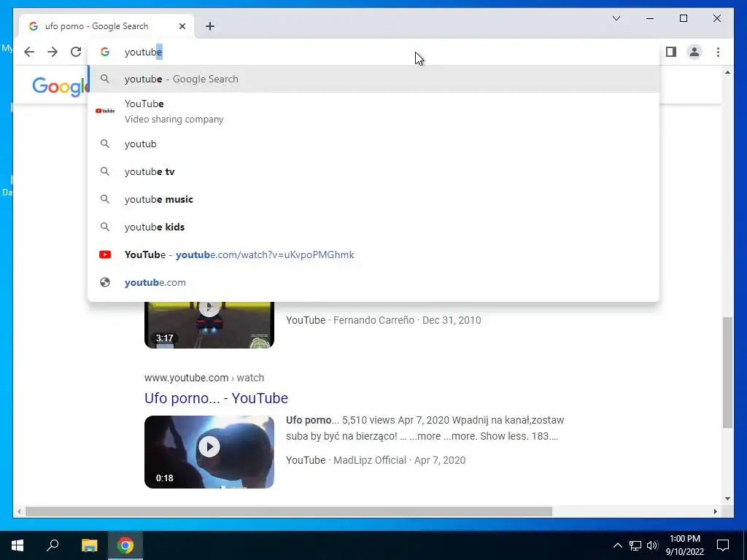This screenshot has width=747, height=560.
Task: Open the Chrome profile avatar icon
Action: pos(694,52)
